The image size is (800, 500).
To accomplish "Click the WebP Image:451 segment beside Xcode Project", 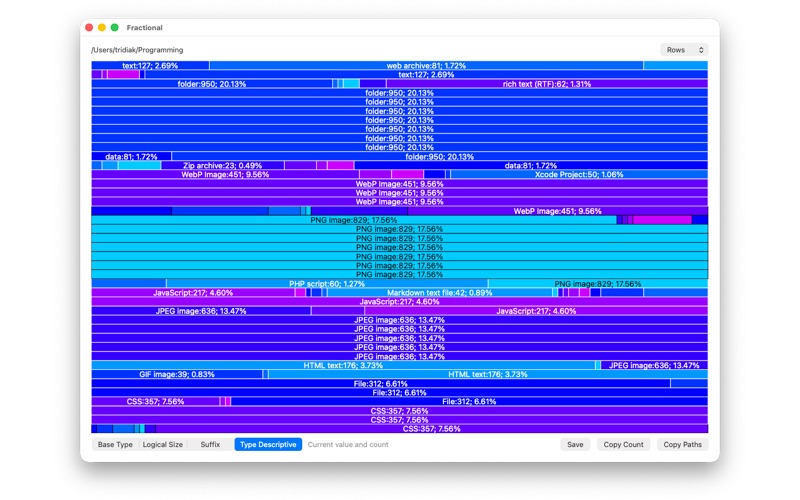I will [225, 174].
